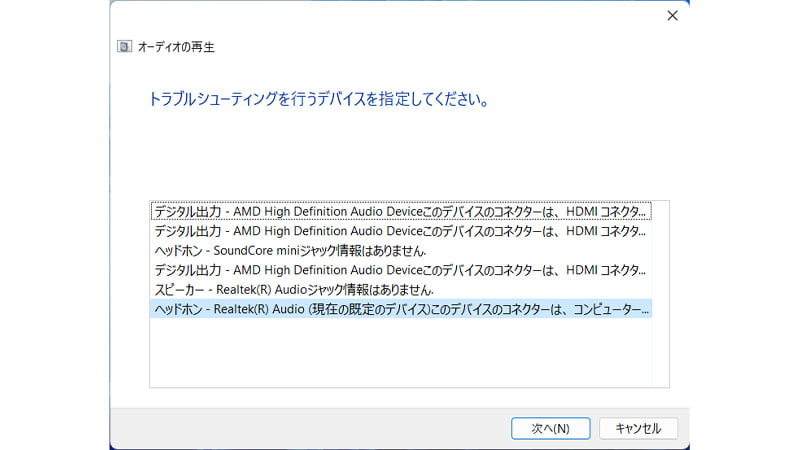Image resolution: width=800 pixels, height=450 pixels.
Task: Click the オーディオの再生 troubleshooter icon
Action: pyautogui.click(x=124, y=47)
